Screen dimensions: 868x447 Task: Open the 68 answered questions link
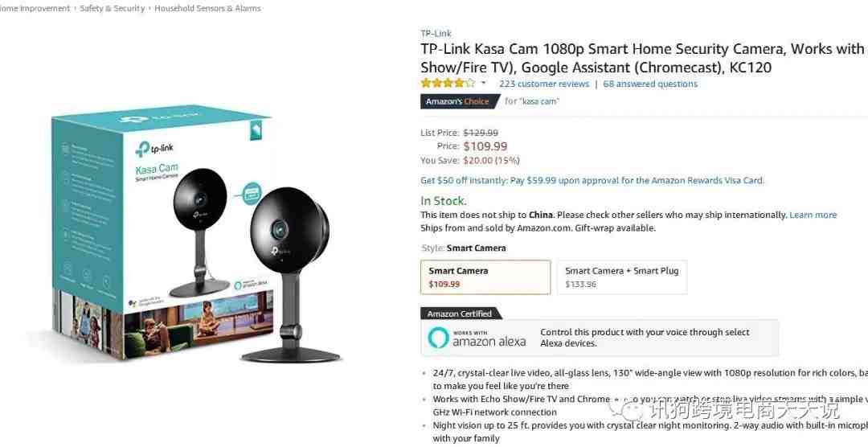coord(650,84)
